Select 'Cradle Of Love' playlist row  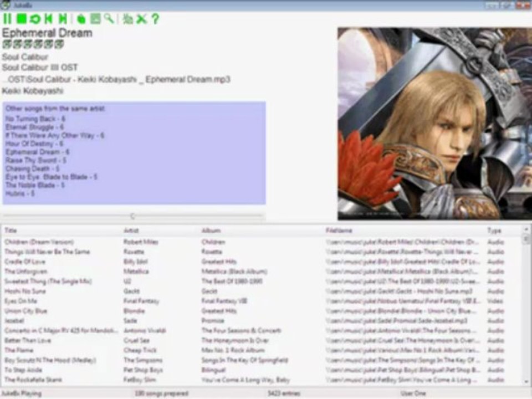[261, 262]
